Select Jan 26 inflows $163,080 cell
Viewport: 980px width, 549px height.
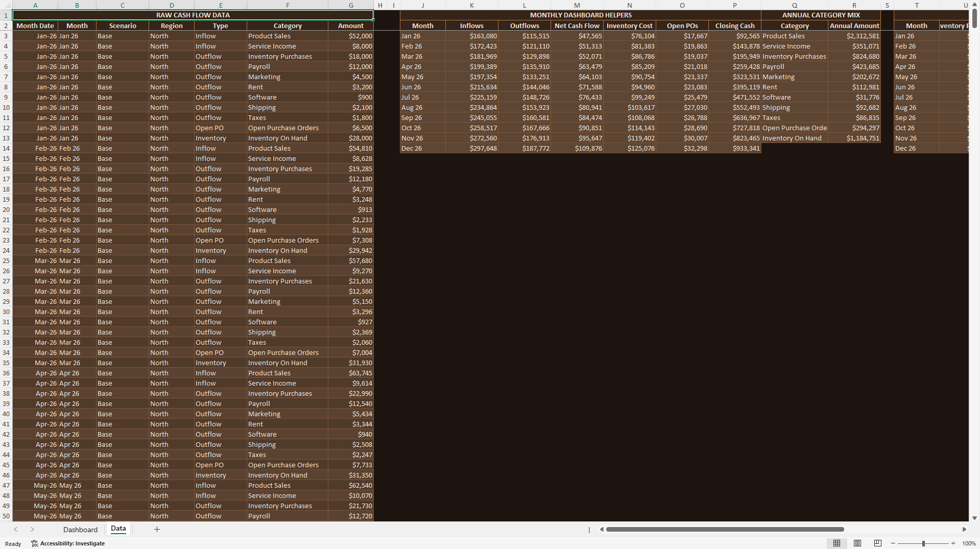pos(472,36)
